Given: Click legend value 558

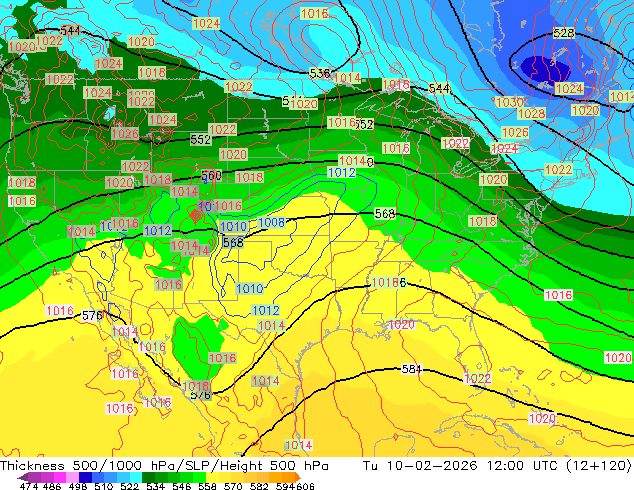Looking at the screenshot, I should pyautogui.click(x=207, y=486).
